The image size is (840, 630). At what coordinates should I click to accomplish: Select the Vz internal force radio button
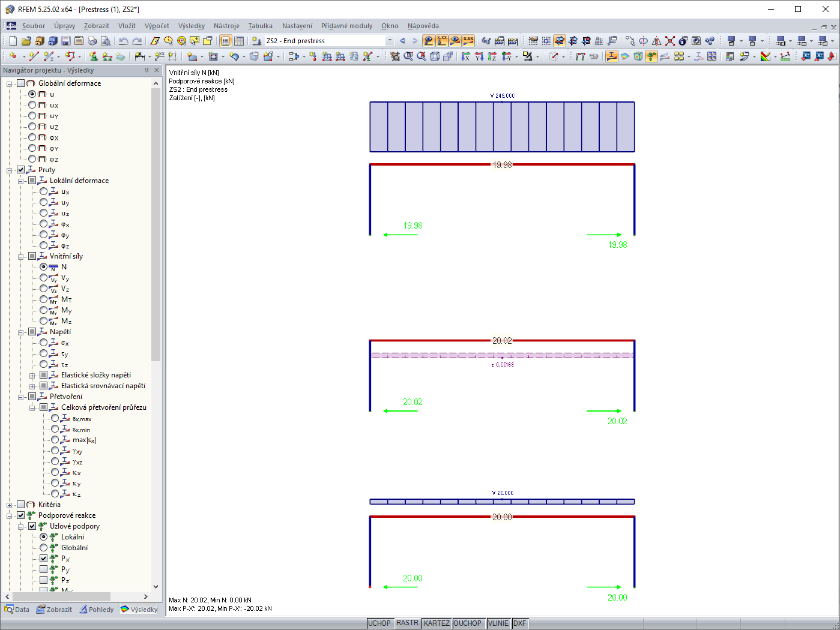44,289
